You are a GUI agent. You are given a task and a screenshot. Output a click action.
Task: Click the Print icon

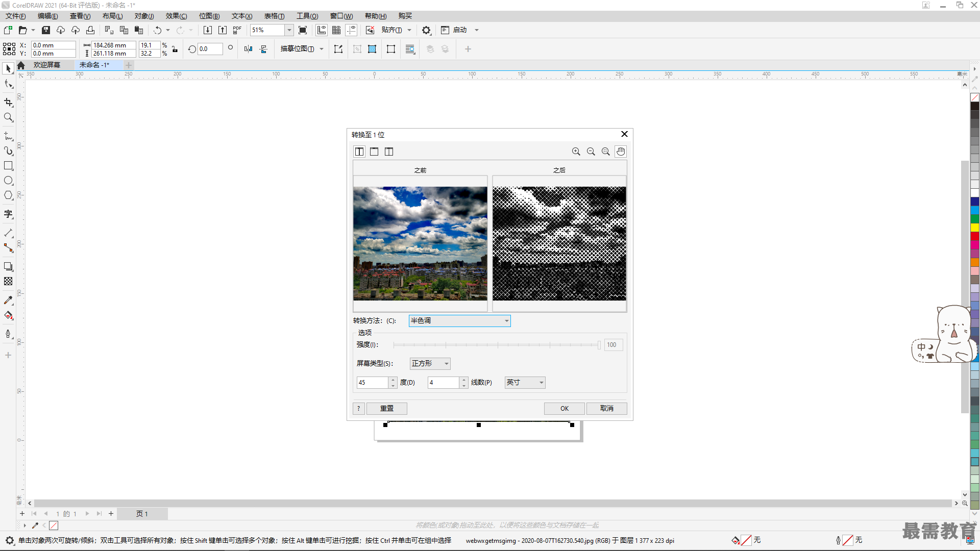click(90, 30)
